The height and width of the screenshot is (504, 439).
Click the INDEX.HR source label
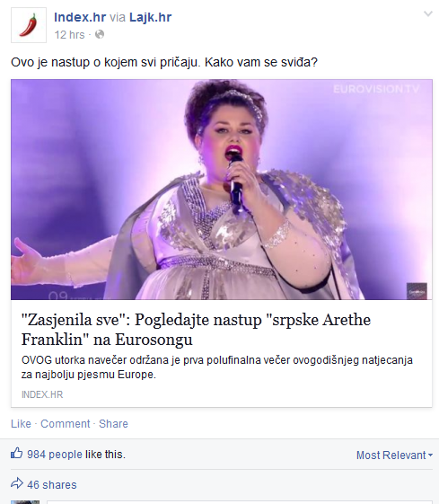(x=42, y=394)
